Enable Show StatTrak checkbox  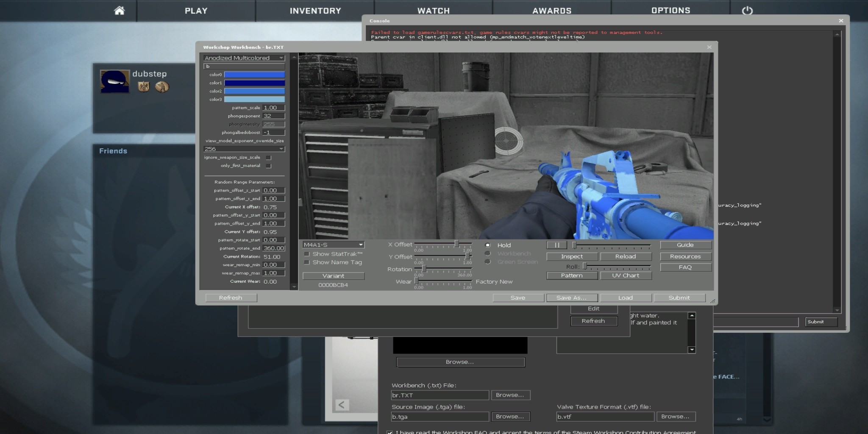(307, 254)
